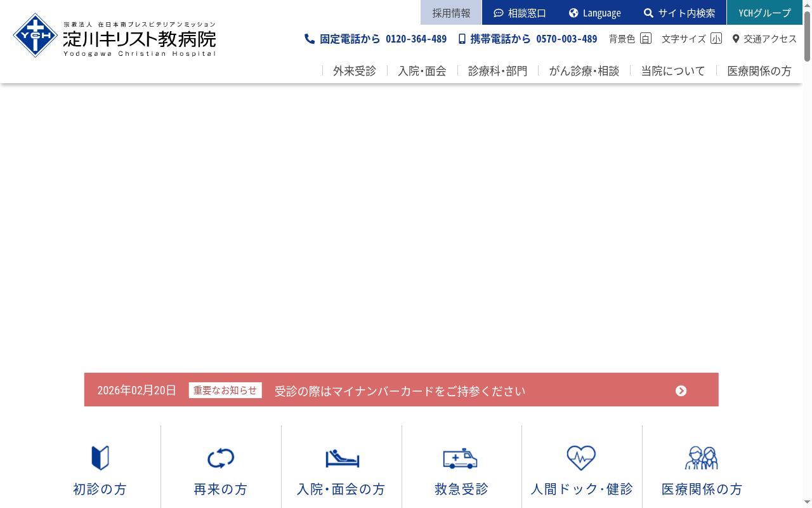
Task: Click the magnifier icon for サイト内検索
Action: 648,13
